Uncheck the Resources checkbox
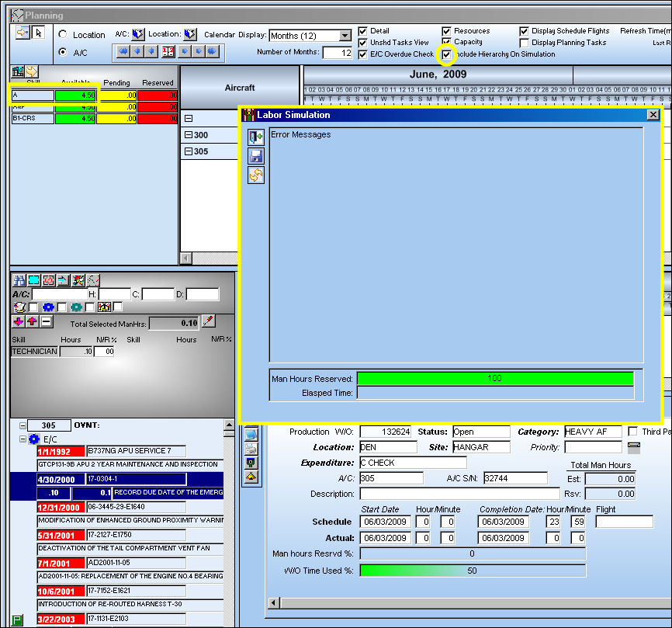Screen dimensions: 672x628 (446, 31)
